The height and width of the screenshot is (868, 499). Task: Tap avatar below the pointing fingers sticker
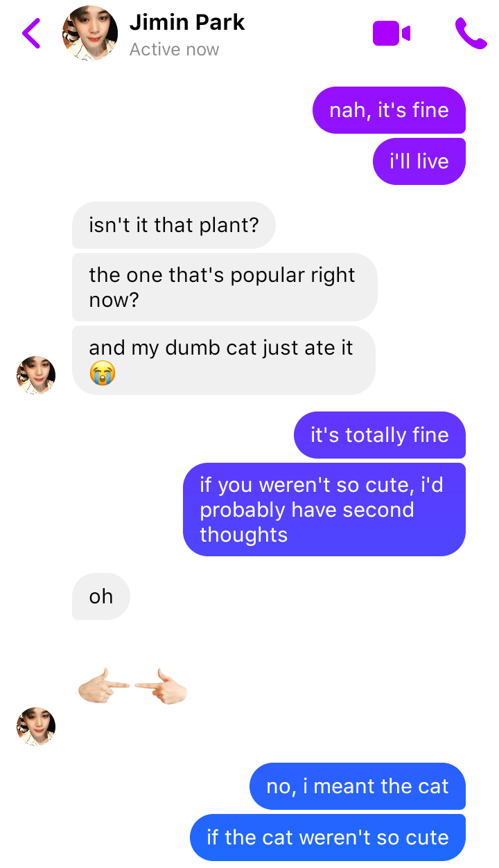tap(36, 727)
